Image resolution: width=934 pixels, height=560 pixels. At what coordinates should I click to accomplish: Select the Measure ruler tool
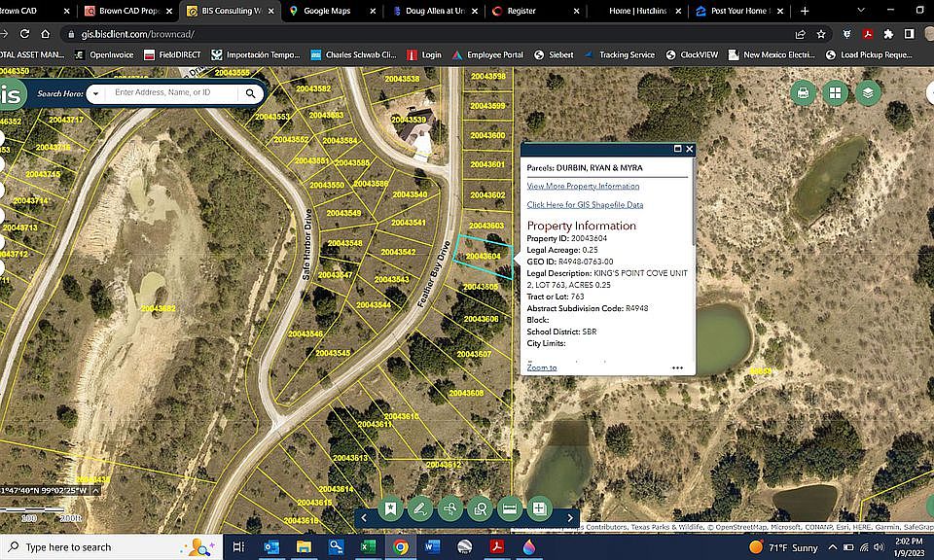coord(509,508)
